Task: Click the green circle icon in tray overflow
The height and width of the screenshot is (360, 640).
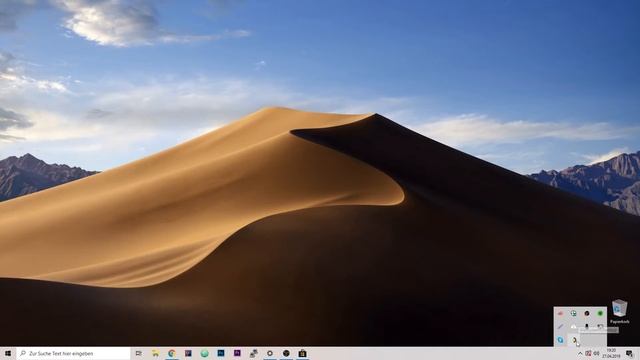Action: pos(600,313)
